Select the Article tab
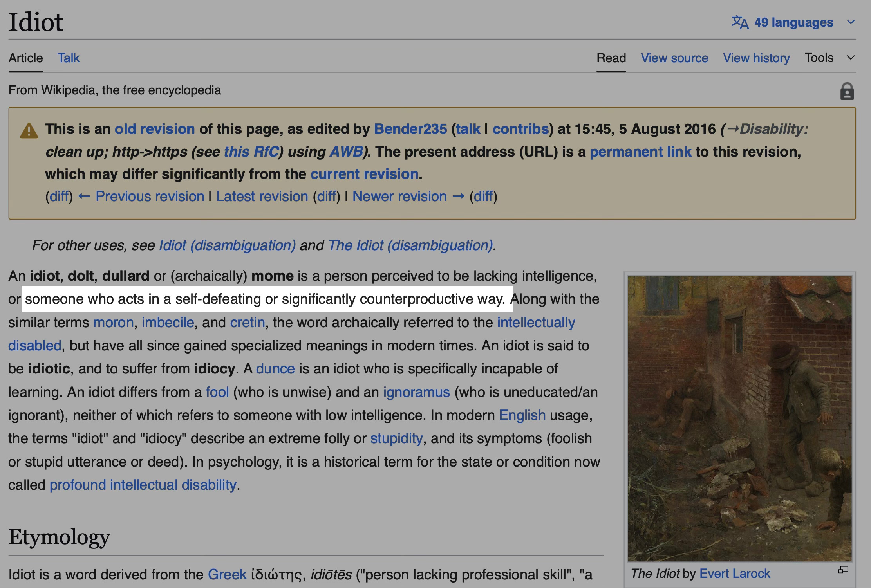Image resolution: width=871 pixels, height=588 pixels. click(x=26, y=58)
